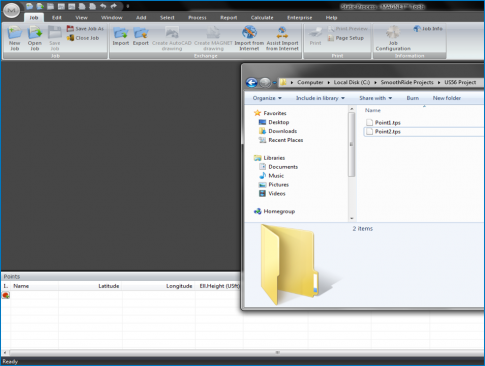
Task: Click the Save Job ribbon icon
Action: point(55,33)
